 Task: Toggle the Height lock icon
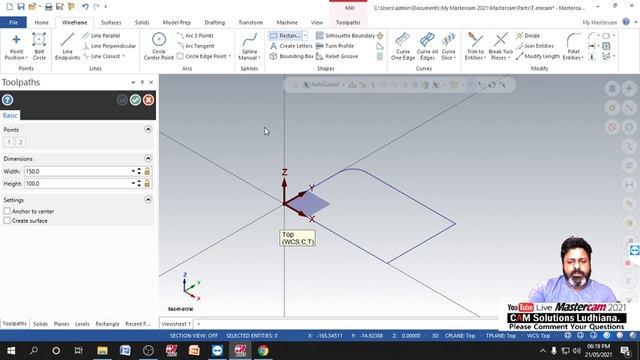[x=147, y=184]
